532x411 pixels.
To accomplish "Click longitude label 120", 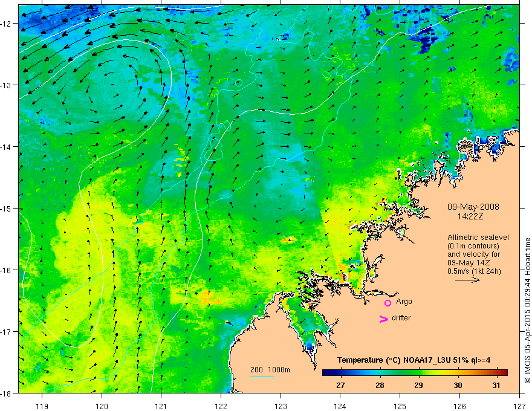I will coord(102,406).
